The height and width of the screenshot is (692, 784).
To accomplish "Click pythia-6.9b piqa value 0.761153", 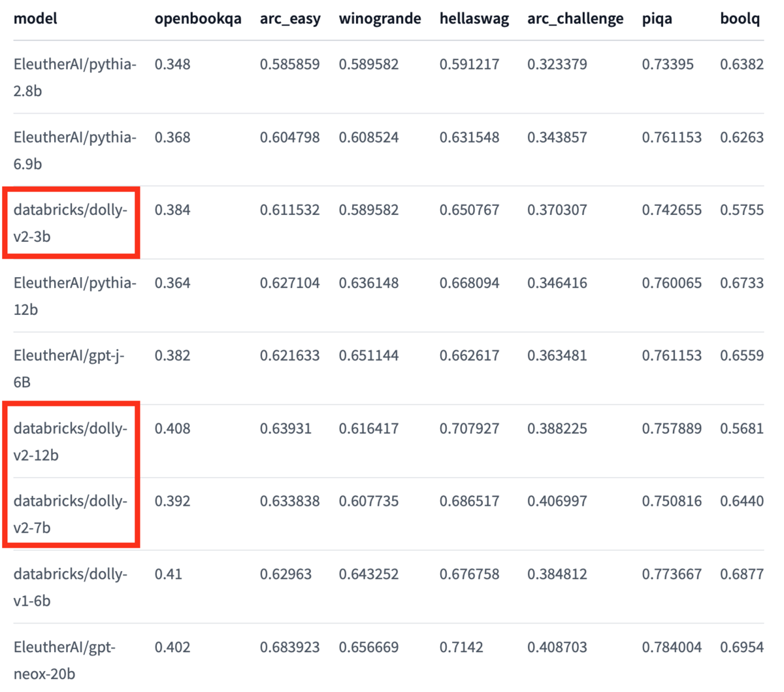I will pos(672,137).
